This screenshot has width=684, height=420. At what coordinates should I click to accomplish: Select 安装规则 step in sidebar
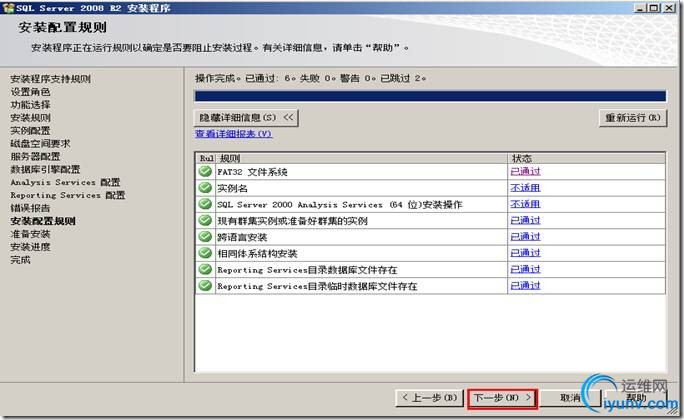31,118
